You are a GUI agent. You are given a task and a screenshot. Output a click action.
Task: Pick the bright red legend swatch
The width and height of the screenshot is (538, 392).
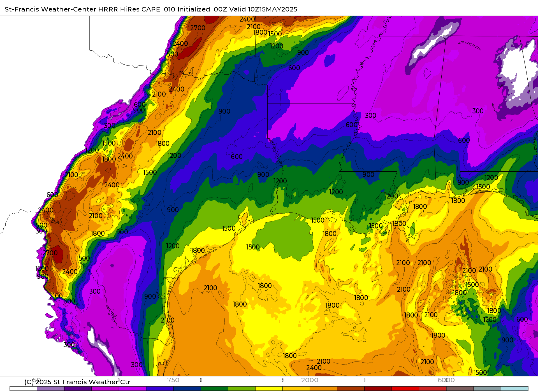pyautogui.click(x=405, y=389)
